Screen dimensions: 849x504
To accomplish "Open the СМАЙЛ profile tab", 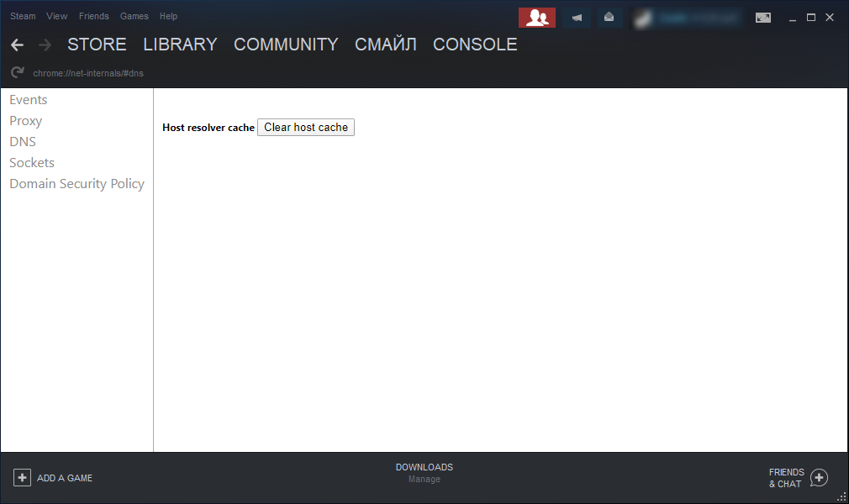I will click(386, 45).
